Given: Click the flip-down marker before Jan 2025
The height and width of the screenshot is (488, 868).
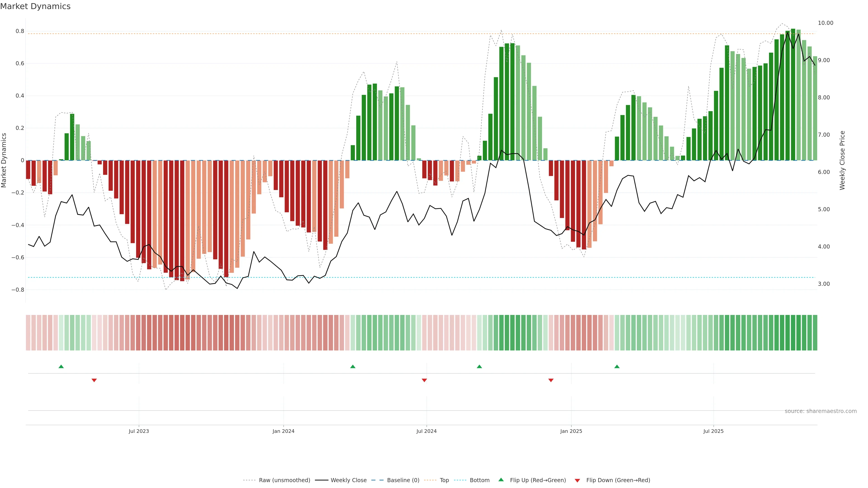Looking at the screenshot, I should (x=551, y=380).
